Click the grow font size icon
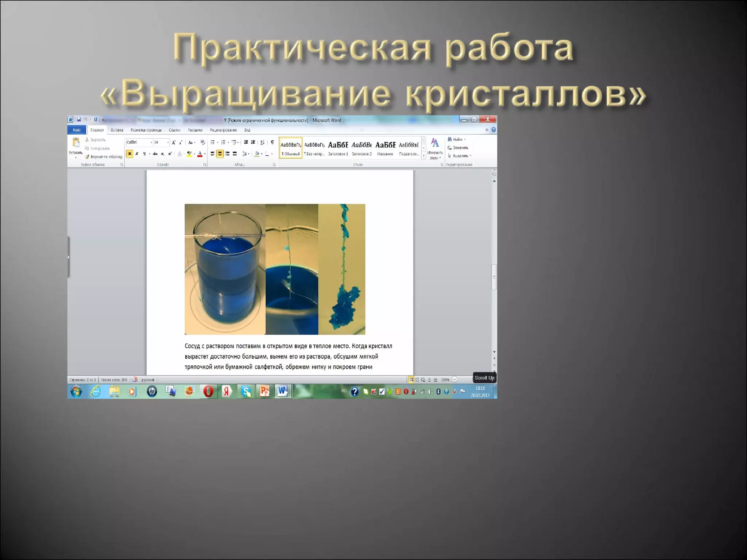 174,142
